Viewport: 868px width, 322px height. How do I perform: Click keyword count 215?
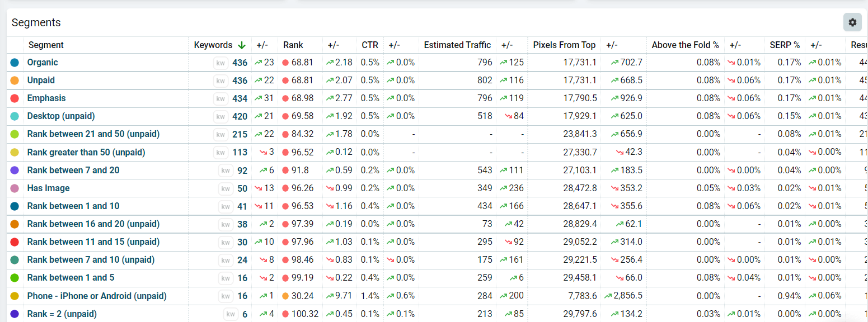point(240,135)
